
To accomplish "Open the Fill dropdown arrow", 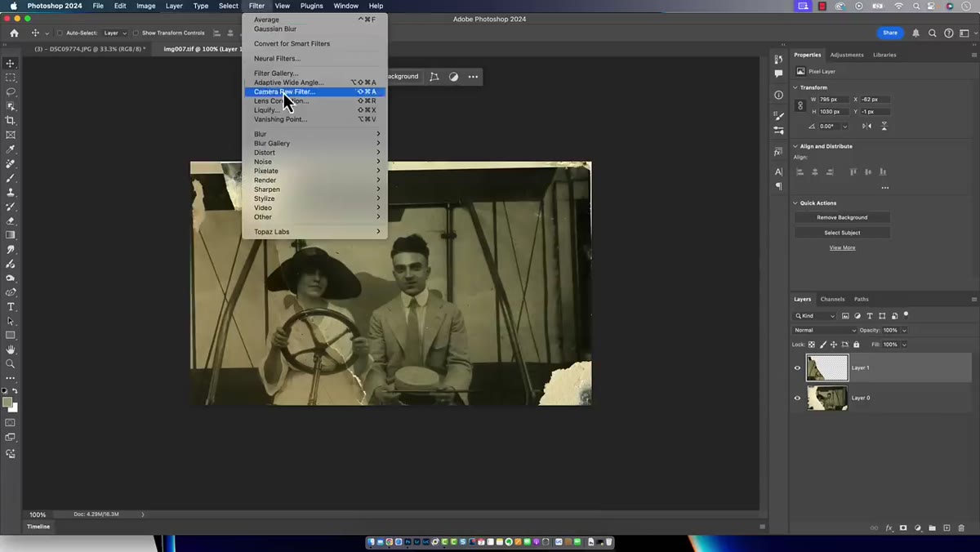I will tap(904, 345).
